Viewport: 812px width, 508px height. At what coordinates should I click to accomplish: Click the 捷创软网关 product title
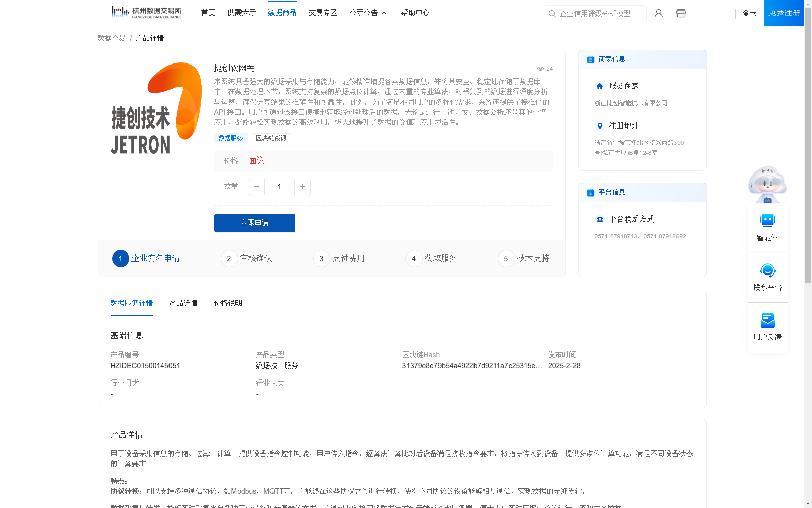(x=234, y=68)
